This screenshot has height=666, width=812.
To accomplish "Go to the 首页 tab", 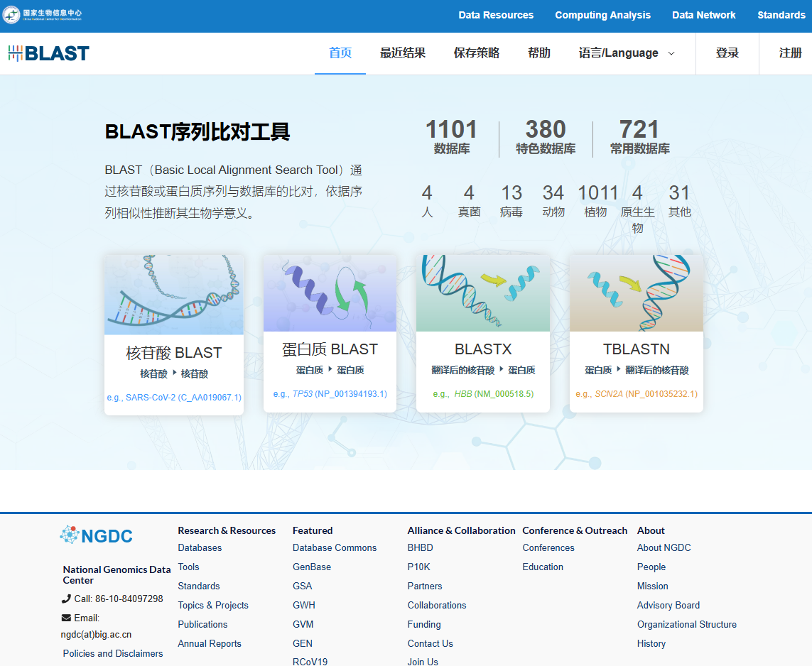I will click(x=340, y=53).
